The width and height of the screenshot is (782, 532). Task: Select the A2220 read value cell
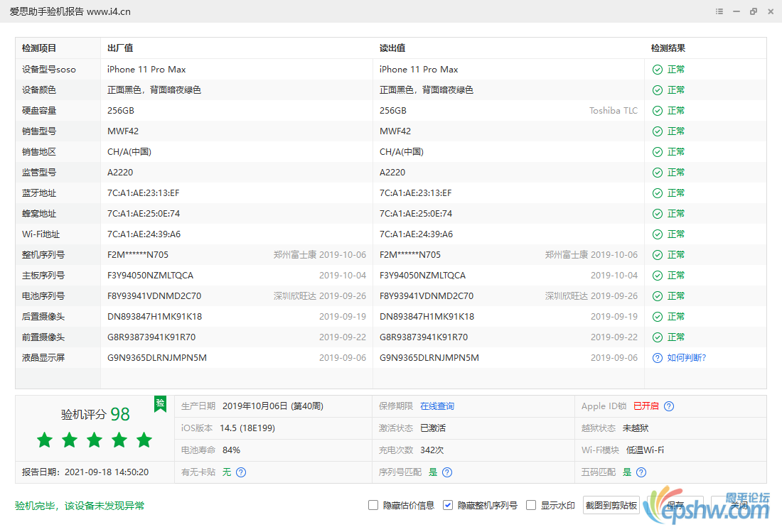(392, 173)
